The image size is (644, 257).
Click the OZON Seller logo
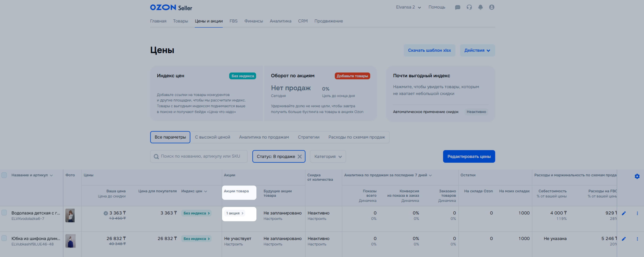point(171,7)
